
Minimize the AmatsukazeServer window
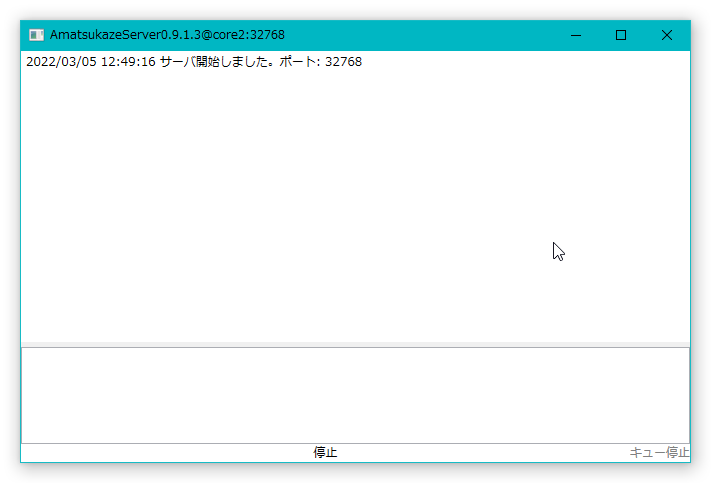[x=576, y=35]
